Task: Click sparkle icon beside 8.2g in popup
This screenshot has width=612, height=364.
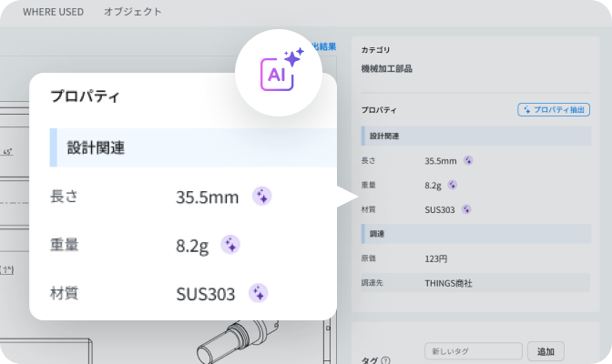Action: [x=230, y=245]
